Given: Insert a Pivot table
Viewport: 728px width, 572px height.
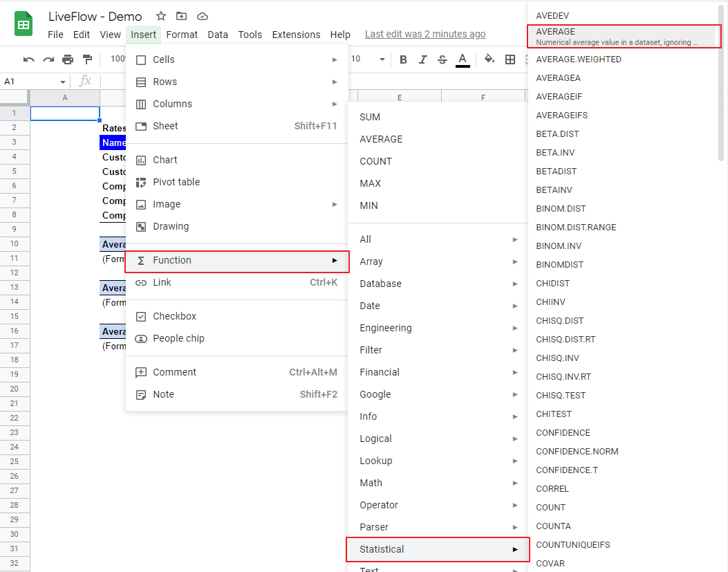Looking at the screenshot, I should pos(236,182).
